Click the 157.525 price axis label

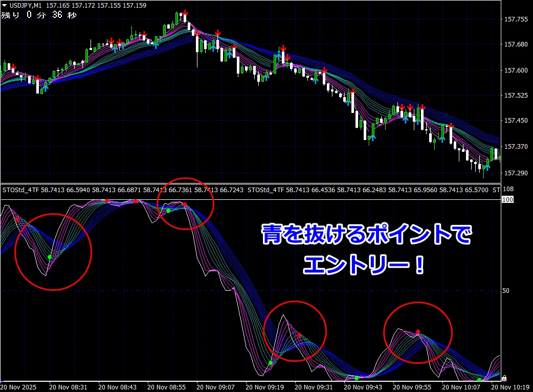click(x=516, y=96)
